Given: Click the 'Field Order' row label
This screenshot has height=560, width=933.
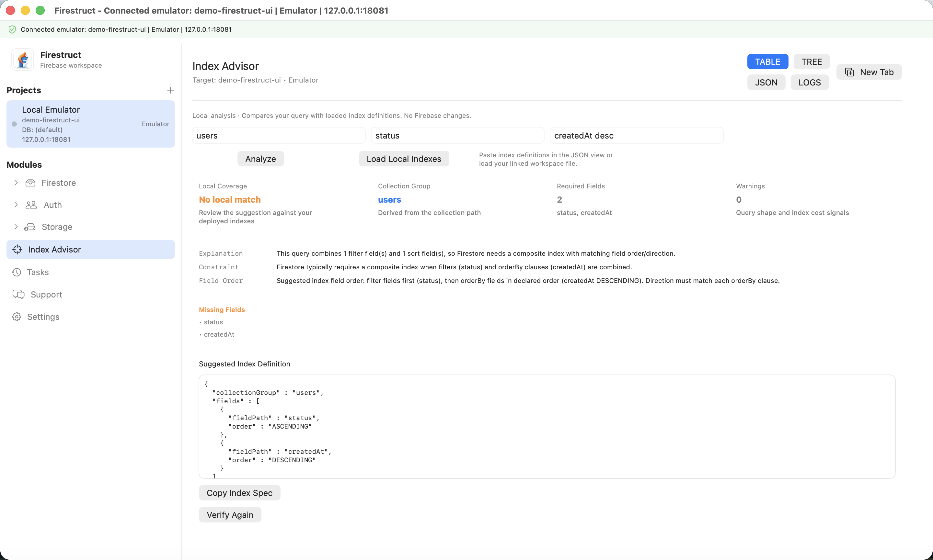Looking at the screenshot, I should tap(221, 281).
